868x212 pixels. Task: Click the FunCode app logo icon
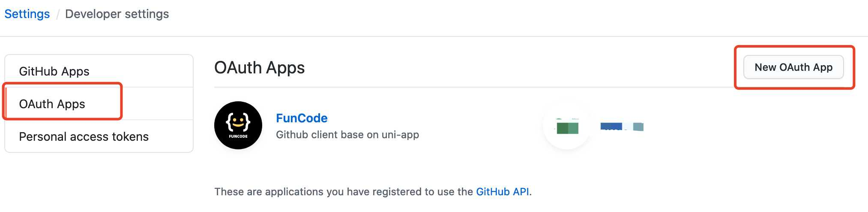tap(238, 125)
